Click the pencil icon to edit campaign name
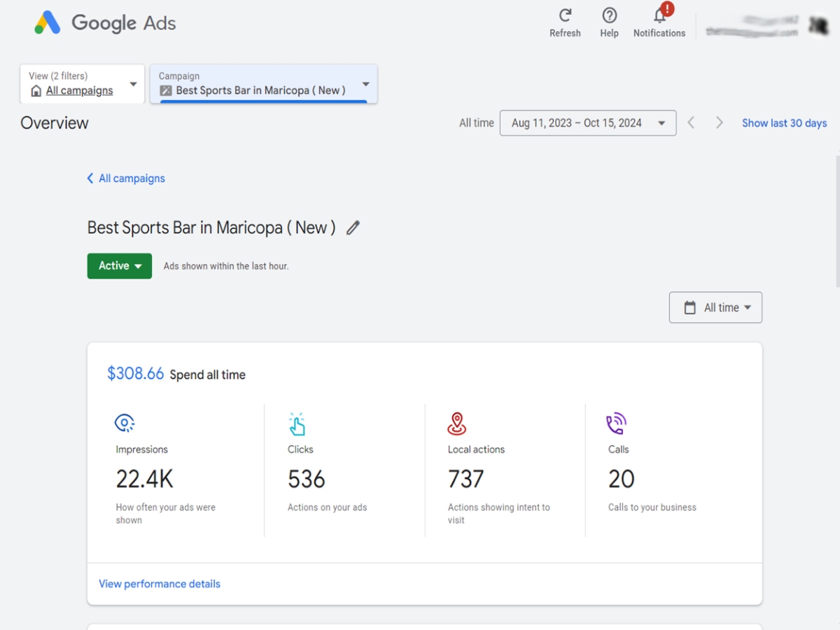Viewport: 840px width, 630px height. click(353, 227)
